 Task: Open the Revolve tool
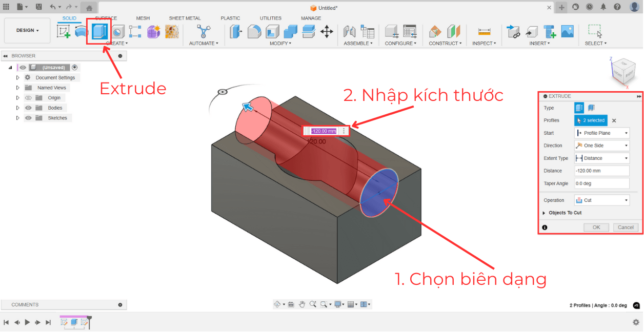[80, 31]
